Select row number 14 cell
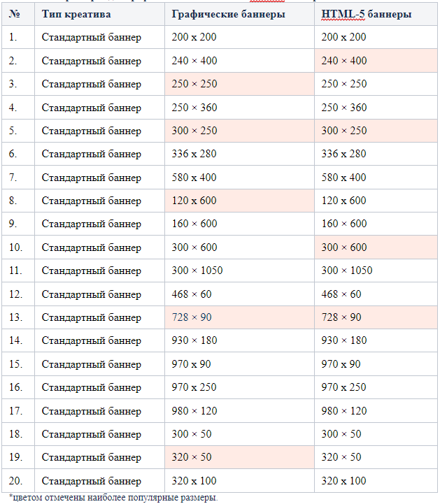 18,340
